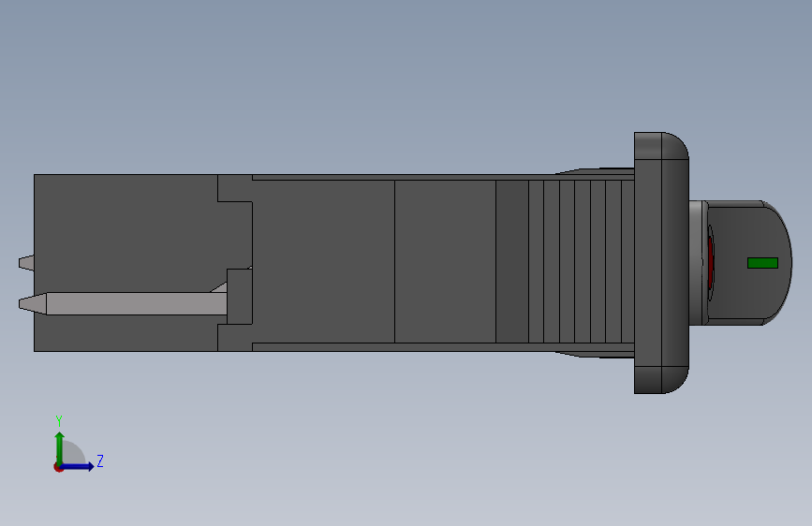This screenshot has width=812, height=526.
Task: Select the ribbed threaded section of the body
Action: (x=581, y=261)
